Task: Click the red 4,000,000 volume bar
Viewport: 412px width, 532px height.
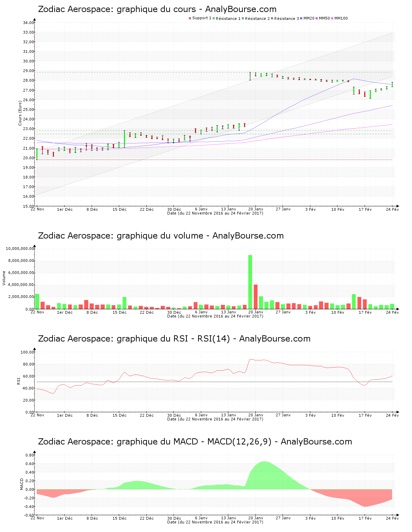Action: 256,297
